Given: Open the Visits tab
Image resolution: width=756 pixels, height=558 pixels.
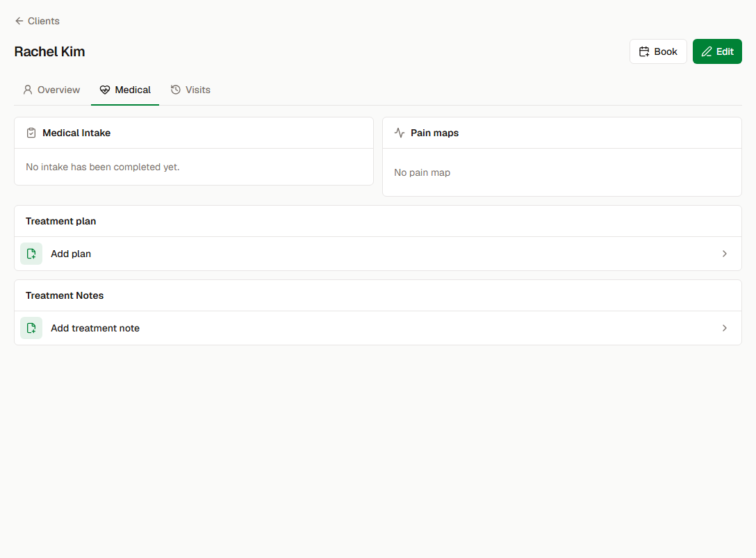Looking at the screenshot, I should (x=190, y=90).
